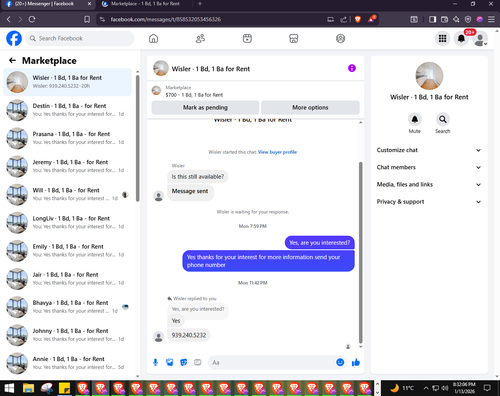Screen dimensions: 500x396
Task: Record a voice clip with the microphone
Action: coord(155,362)
